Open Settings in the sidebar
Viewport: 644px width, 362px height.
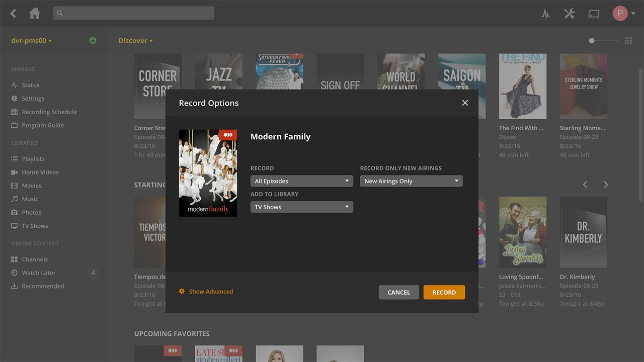pyautogui.click(x=33, y=99)
